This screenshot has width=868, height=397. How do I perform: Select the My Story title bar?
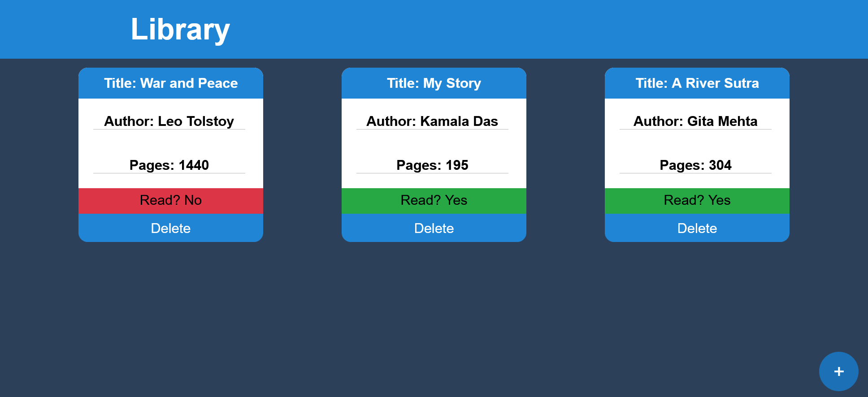pos(434,83)
